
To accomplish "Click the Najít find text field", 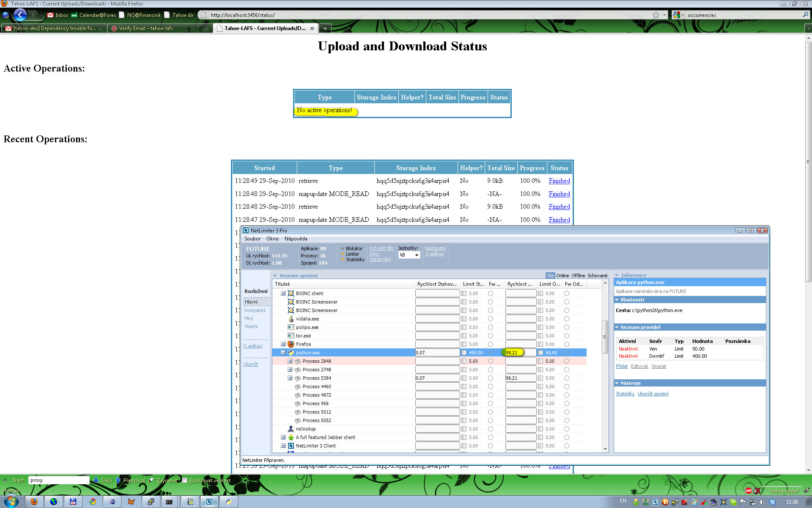I will tap(58, 480).
